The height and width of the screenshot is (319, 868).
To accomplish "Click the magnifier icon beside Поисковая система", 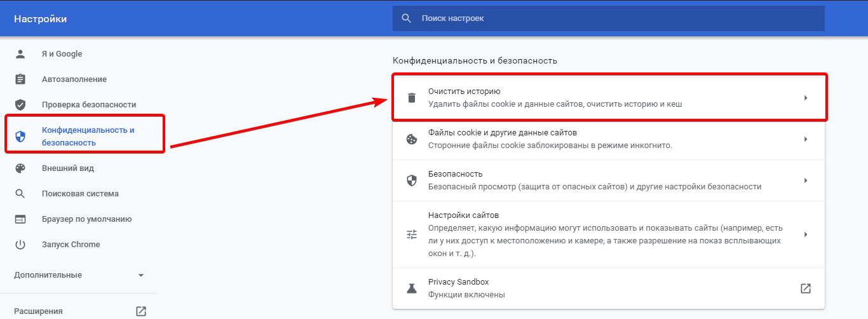I will 20,194.
